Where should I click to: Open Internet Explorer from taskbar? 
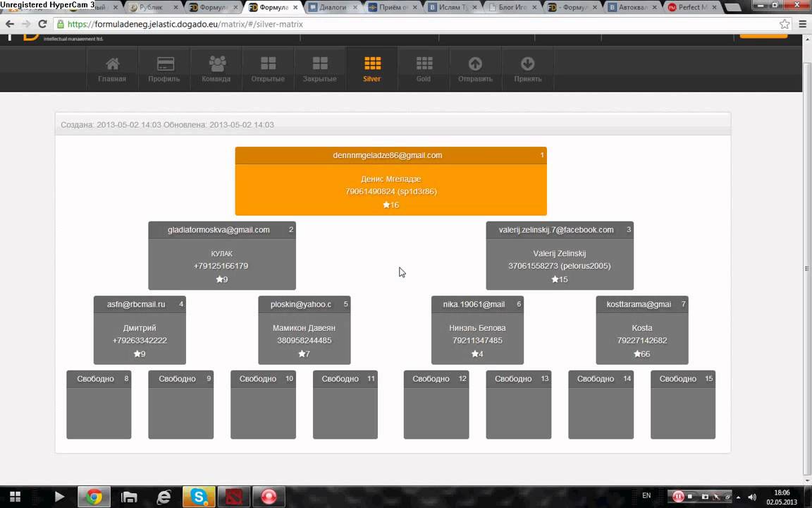[x=164, y=497]
